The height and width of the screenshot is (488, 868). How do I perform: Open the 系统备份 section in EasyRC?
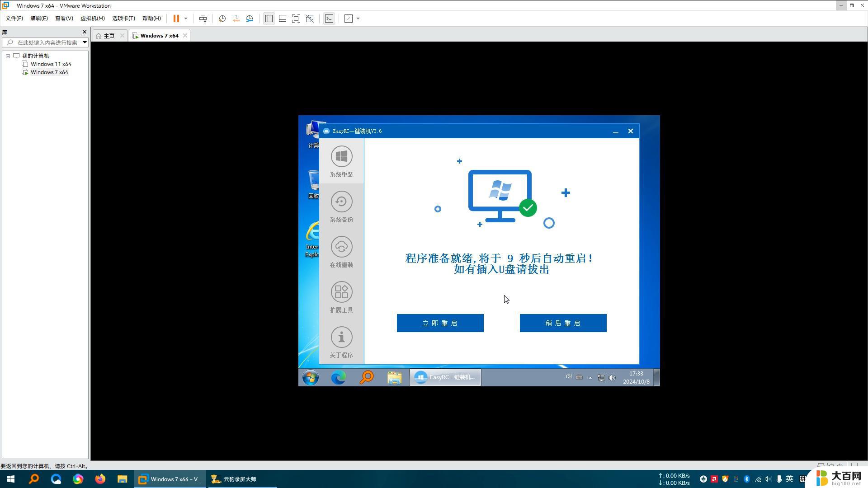(341, 206)
